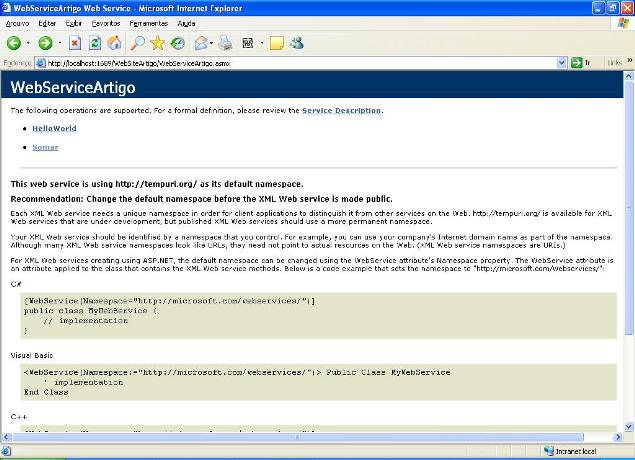
Task: Open the Mail toolbar button
Action: (201, 43)
